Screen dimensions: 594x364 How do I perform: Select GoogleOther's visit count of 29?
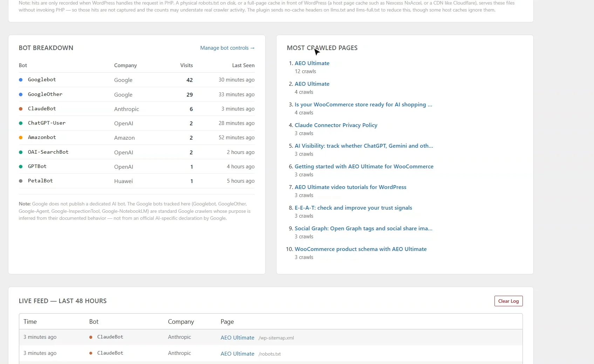pyautogui.click(x=190, y=95)
